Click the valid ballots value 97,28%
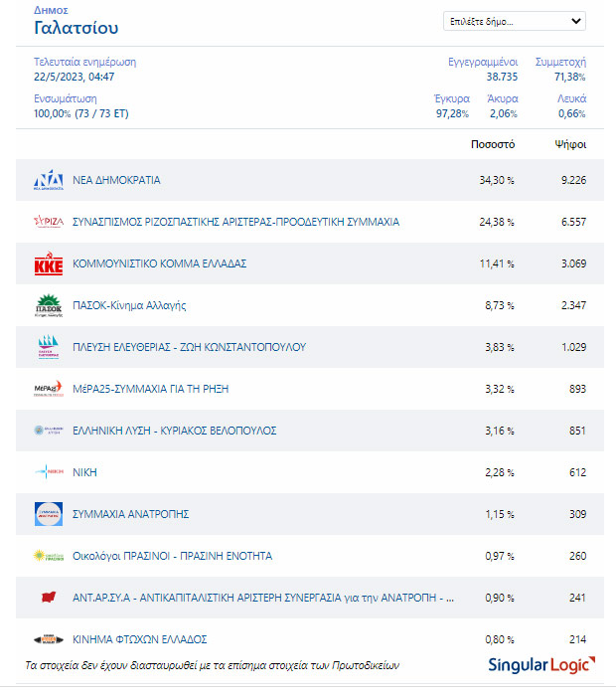 click(452, 113)
